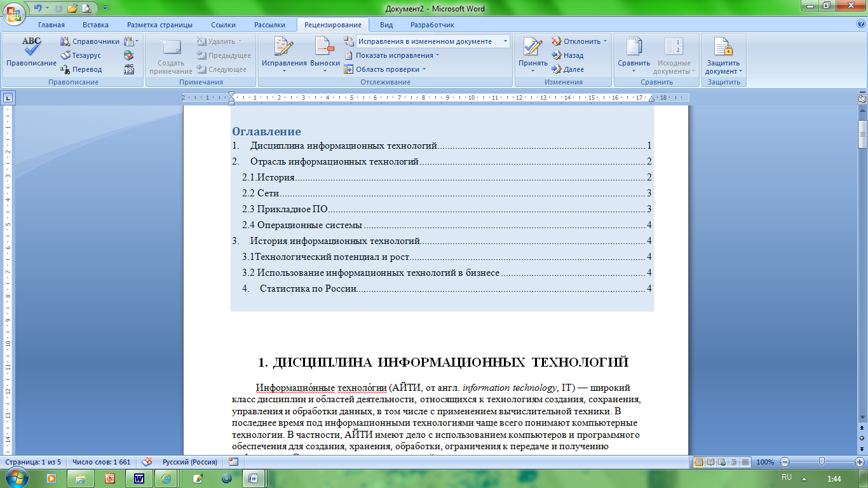The image size is (868, 488).
Task: Switch to Outline view
Action: coord(733,462)
